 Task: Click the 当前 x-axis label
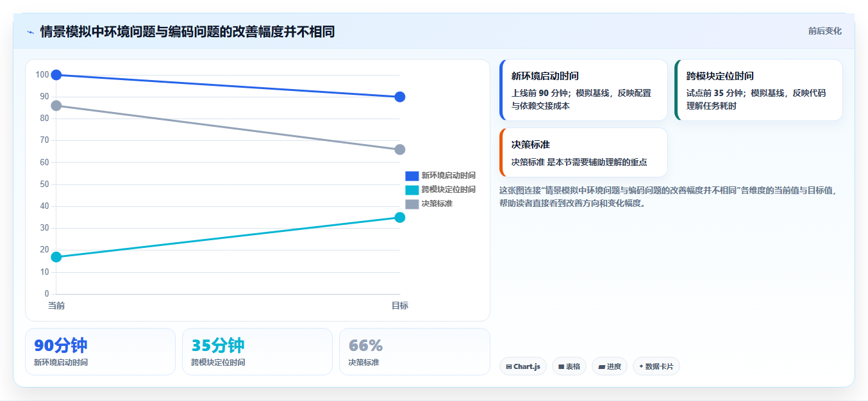(56, 306)
